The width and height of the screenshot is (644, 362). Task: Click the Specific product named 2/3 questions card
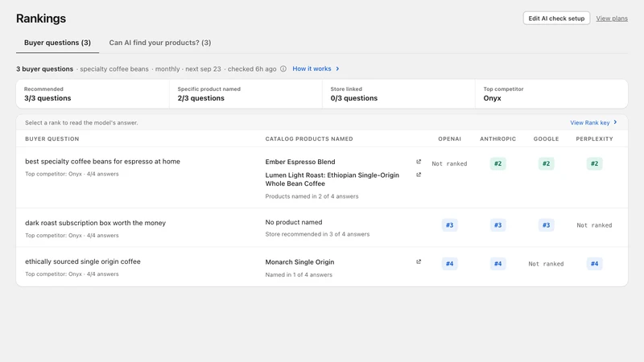coord(246,94)
